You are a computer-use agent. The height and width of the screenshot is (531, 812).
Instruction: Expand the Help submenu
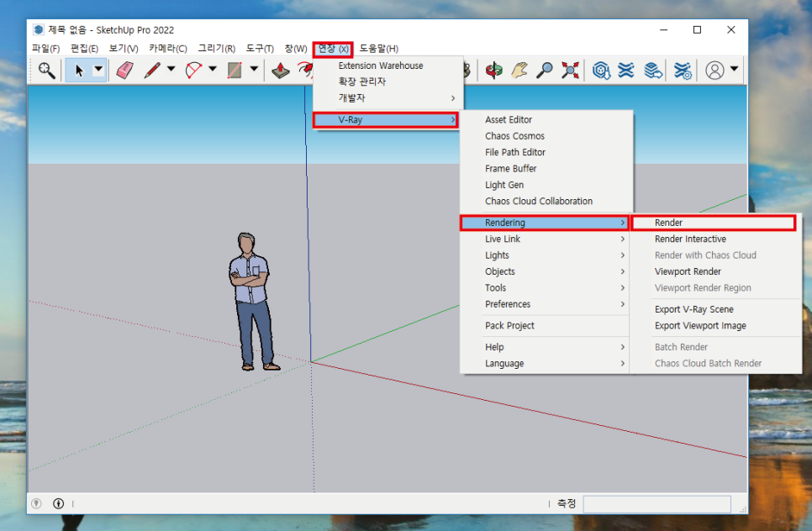[546, 347]
